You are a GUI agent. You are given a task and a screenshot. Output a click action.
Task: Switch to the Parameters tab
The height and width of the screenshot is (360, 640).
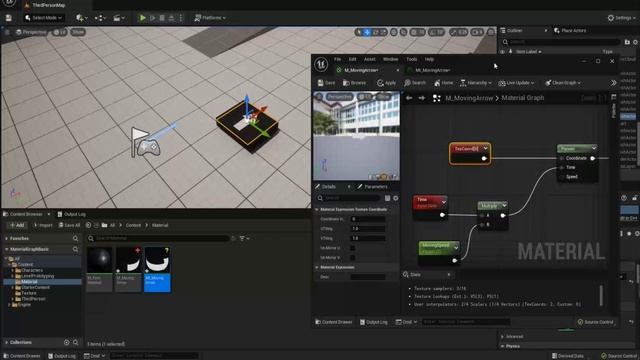point(372,187)
